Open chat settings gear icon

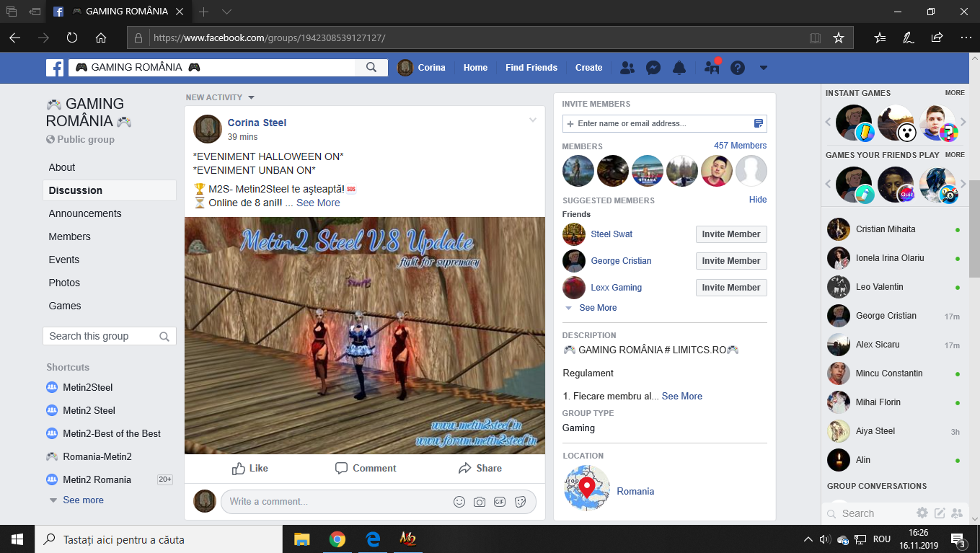(922, 513)
